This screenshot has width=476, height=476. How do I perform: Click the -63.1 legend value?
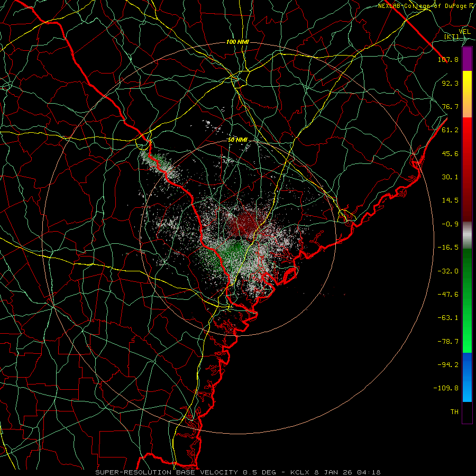tap(448, 318)
